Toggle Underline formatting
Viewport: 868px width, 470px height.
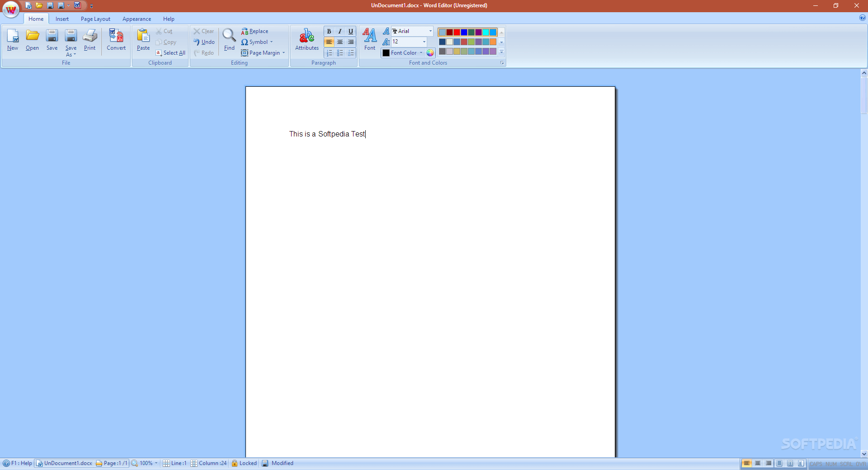click(x=351, y=31)
